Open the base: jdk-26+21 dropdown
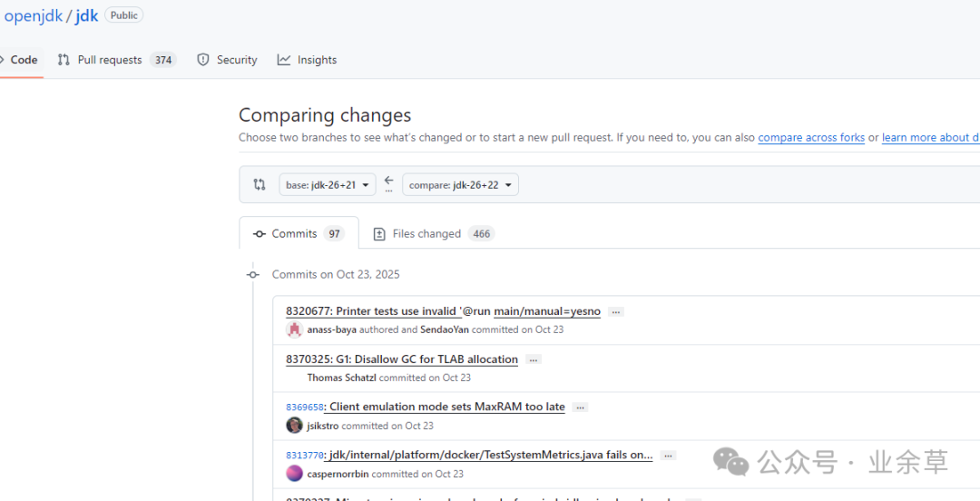 (327, 185)
